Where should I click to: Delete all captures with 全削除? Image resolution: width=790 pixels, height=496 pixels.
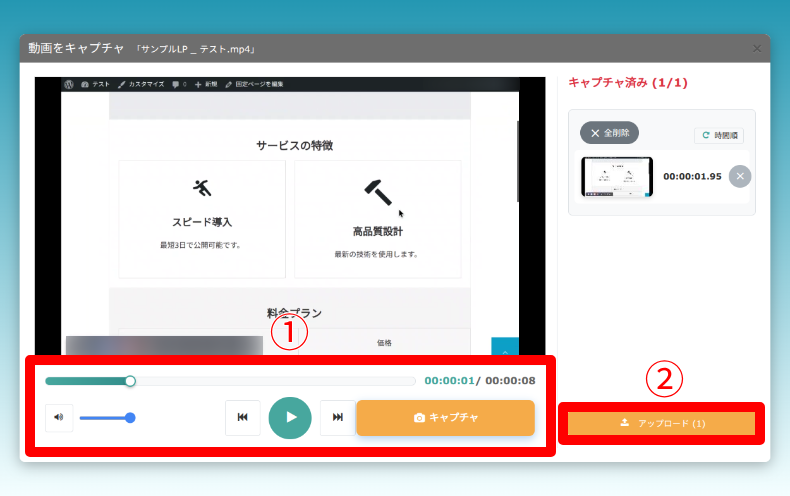coord(609,133)
